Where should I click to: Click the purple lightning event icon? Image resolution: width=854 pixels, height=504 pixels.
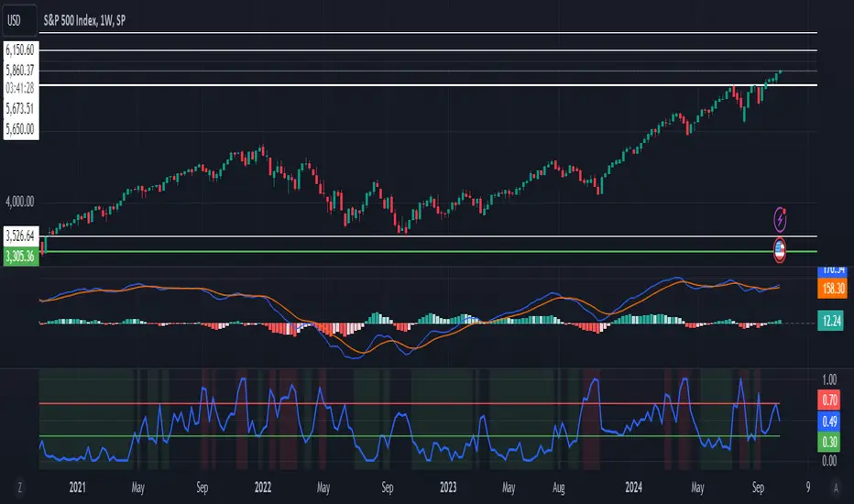click(780, 220)
